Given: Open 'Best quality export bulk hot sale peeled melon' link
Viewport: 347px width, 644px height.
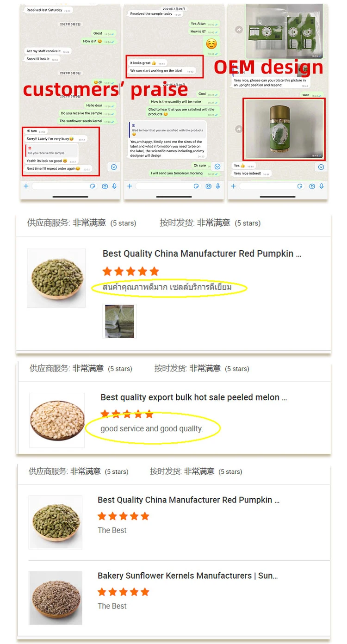Looking at the screenshot, I should click(x=194, y=397).
